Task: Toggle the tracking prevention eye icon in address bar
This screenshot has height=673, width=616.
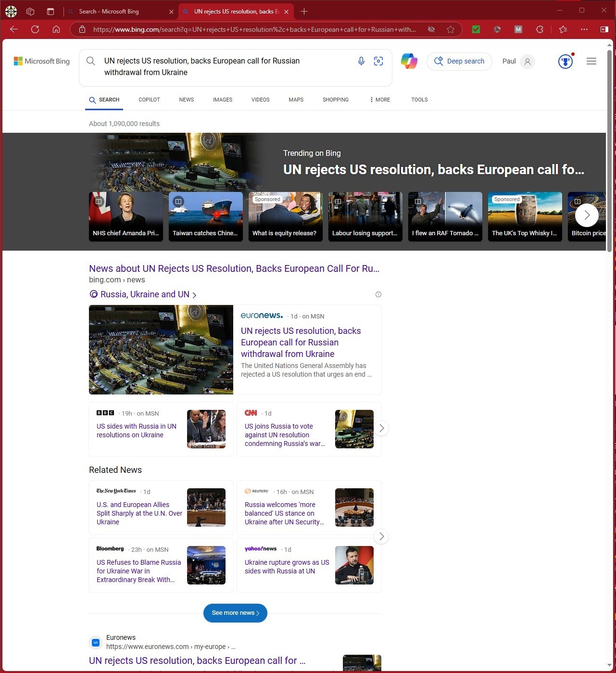Action: click(x=431, y=29)
